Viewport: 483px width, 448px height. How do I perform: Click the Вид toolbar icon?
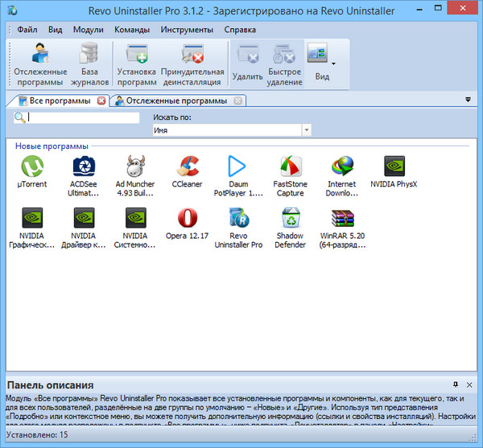point(318,53)
